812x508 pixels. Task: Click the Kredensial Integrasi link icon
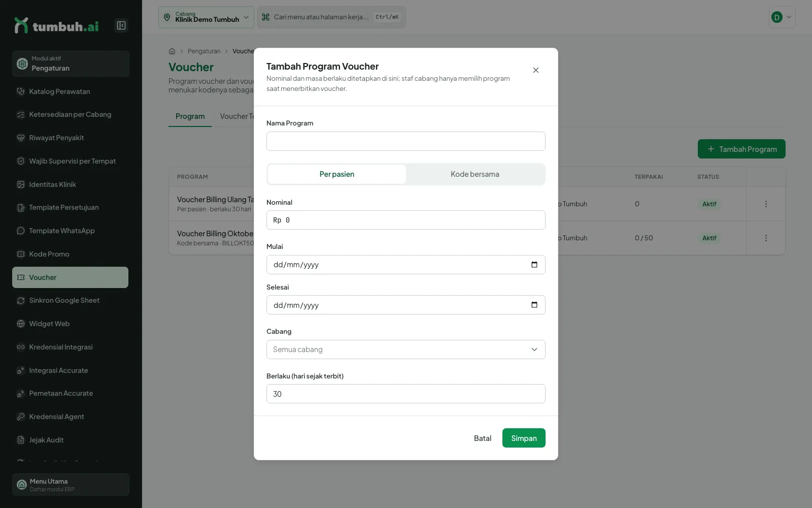click(21, 347)
